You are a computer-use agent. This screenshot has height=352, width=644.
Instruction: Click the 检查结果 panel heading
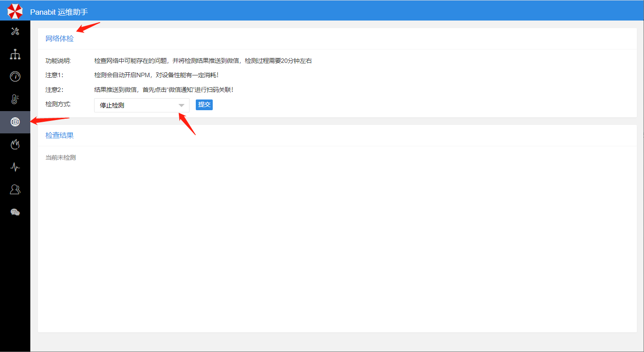[x=60, y=135]
